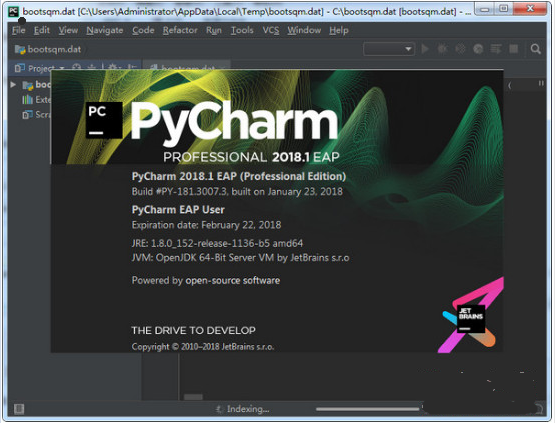This screenshot has width=555, height=423.
Task: Click the Run play icon
Action: (x=425, y=48)
